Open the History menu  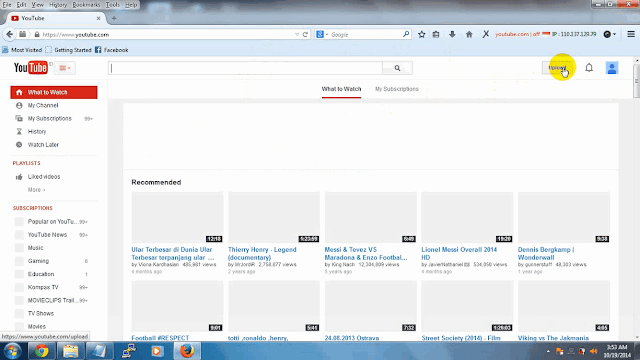58,5
